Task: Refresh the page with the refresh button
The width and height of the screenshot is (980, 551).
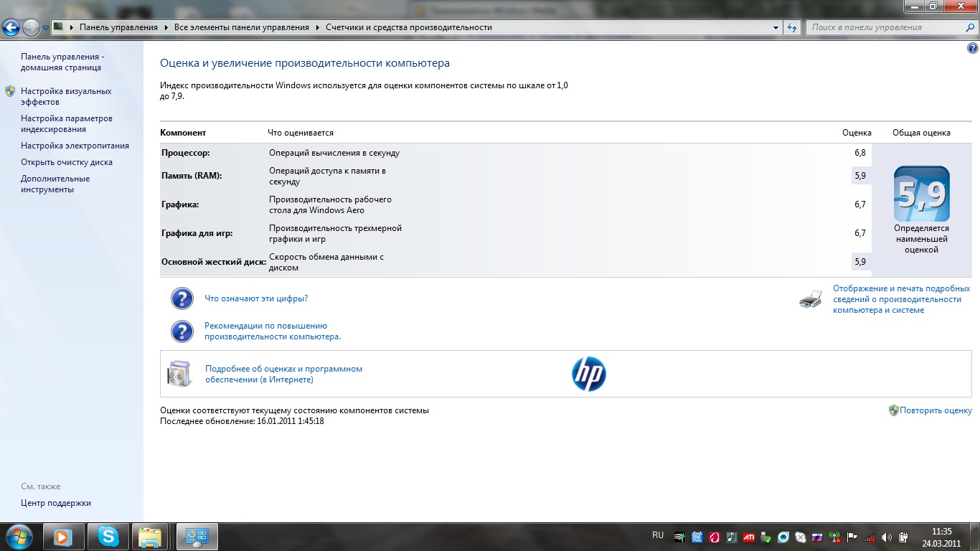Action: (x=792, y=27)
